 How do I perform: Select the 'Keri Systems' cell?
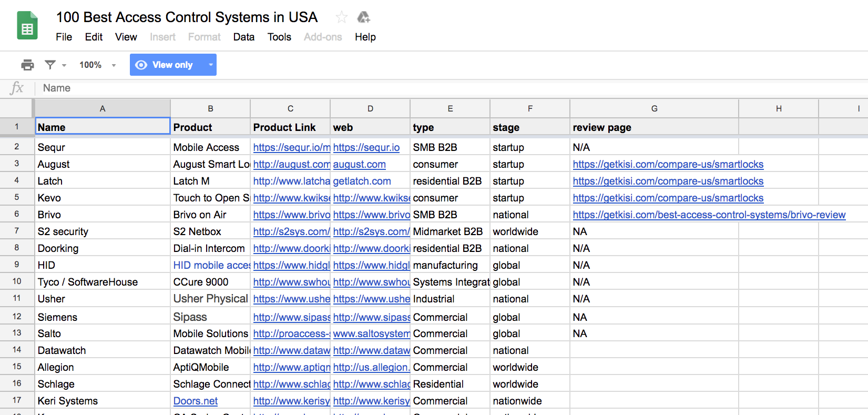pos(103,401)
